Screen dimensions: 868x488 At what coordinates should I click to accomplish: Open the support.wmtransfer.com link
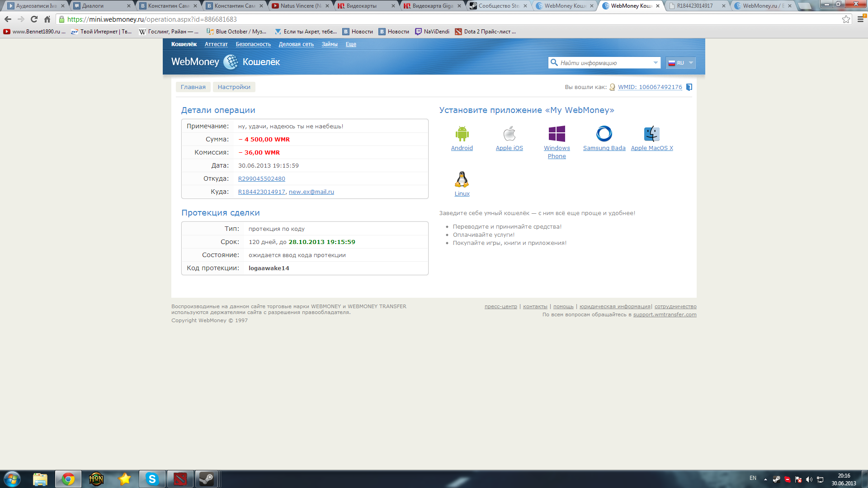coord(665,315)
